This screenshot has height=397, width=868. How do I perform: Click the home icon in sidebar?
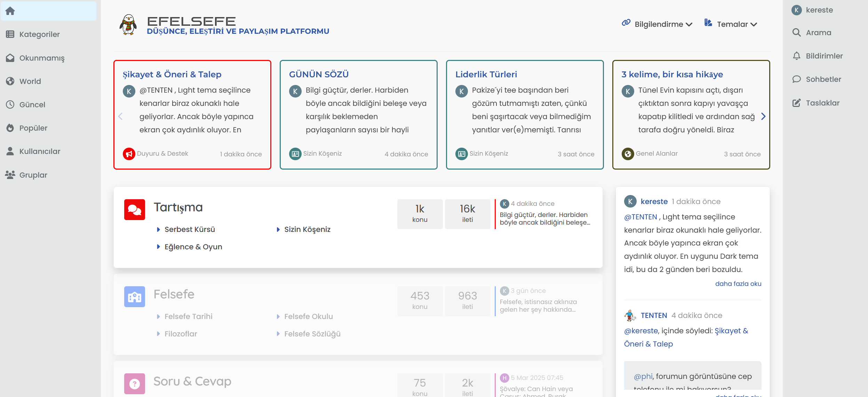(10, 11)
